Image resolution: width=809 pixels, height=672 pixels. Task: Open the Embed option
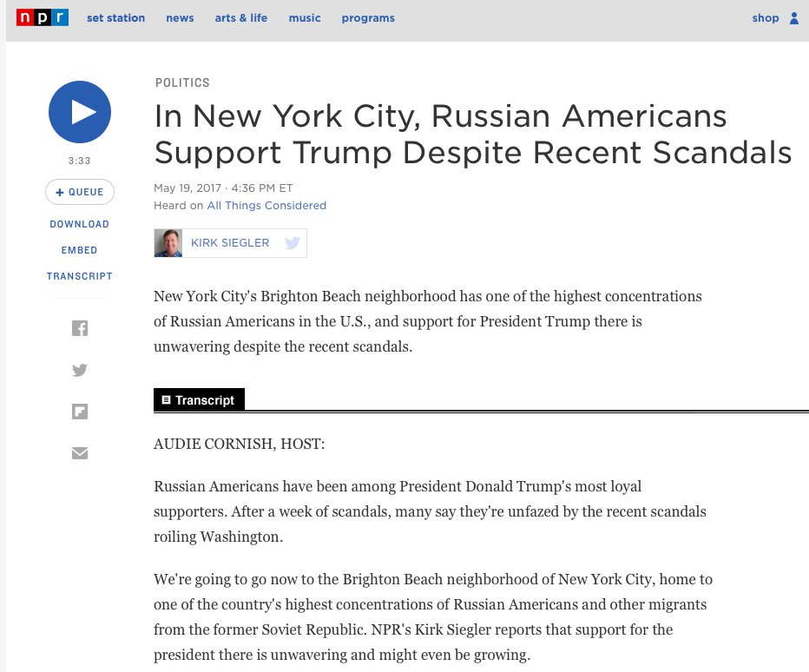80,250
